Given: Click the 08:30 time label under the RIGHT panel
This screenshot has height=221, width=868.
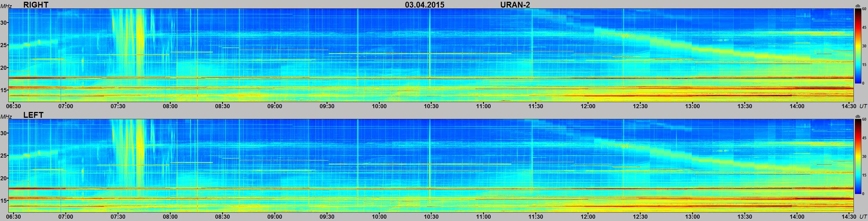Looking at the screenshot, I should tap(222, 106).
